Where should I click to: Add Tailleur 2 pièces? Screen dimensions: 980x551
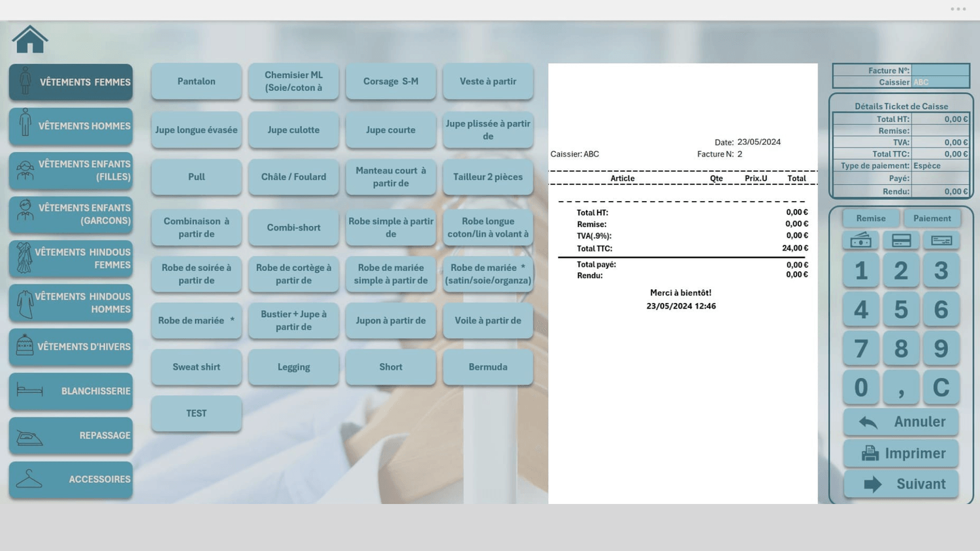488,177
